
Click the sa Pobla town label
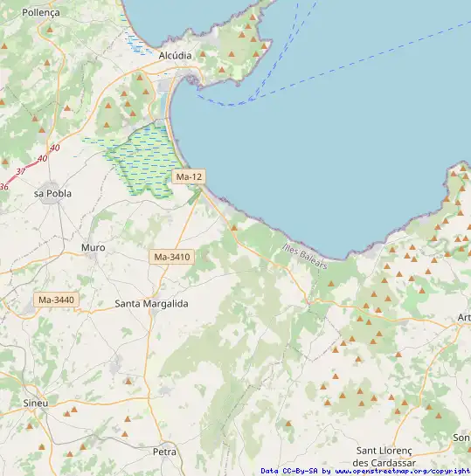coord(52,193)
